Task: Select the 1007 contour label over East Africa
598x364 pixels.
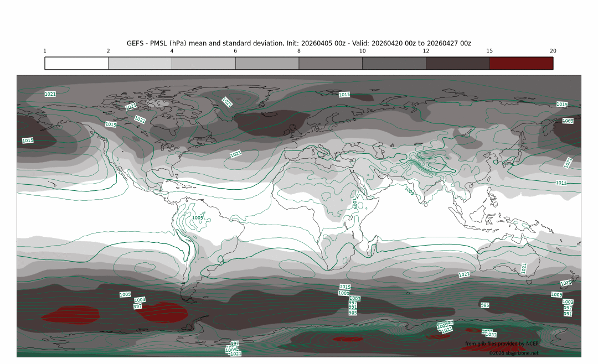Action: (x=355, y=203)
